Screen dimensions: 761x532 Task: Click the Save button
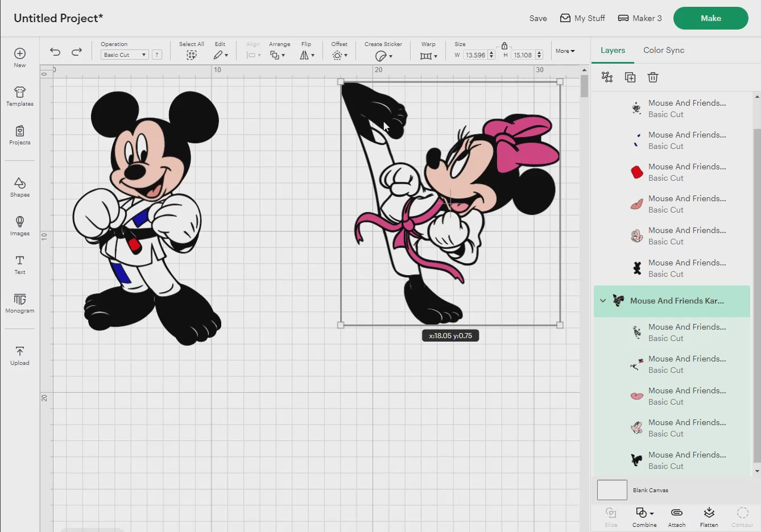tap(538, 18)
